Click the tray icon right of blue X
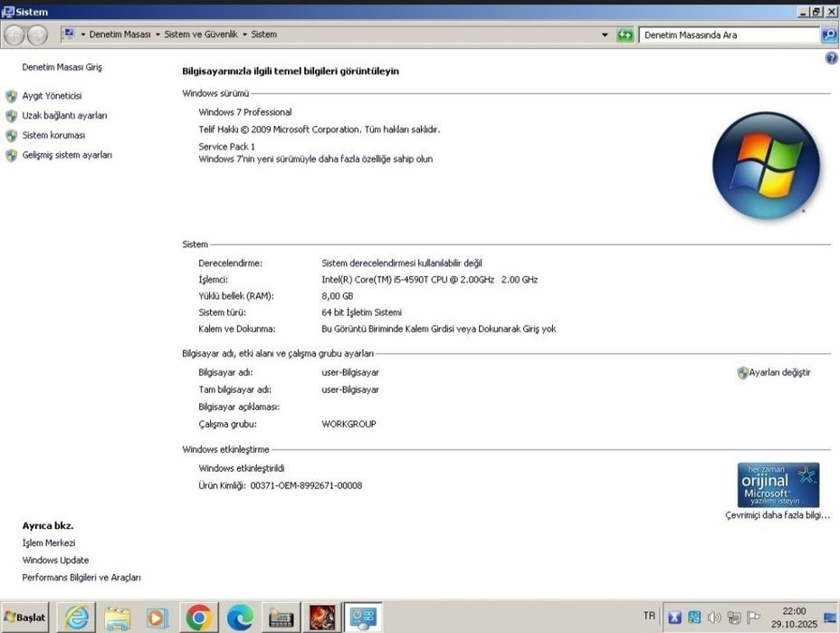This screenshot has height=633, width=840. pyautogui.click(x=694, y=618)
